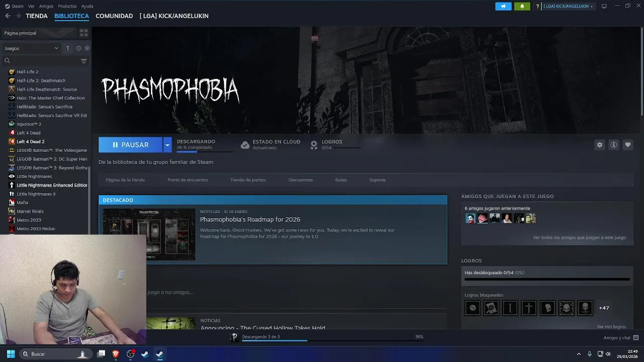The width and height of the screenshot is (644, 362).
Task: Open Task View on the taskbar
Action: point(101,354)
